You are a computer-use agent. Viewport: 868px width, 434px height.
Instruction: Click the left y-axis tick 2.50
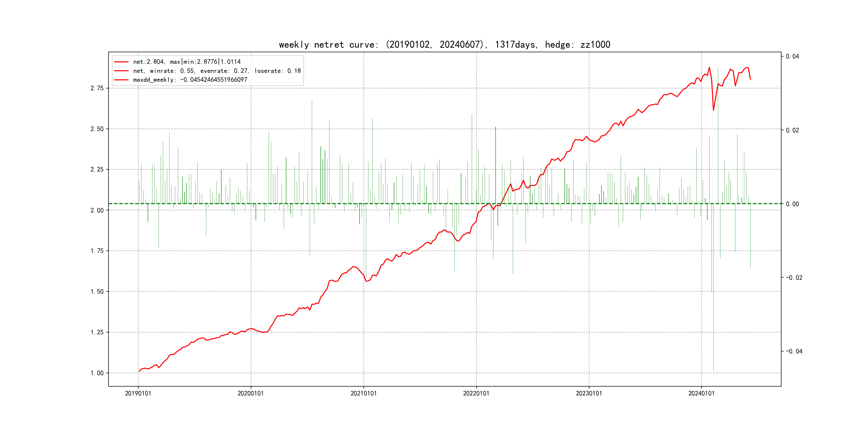(x=97, y=129)
